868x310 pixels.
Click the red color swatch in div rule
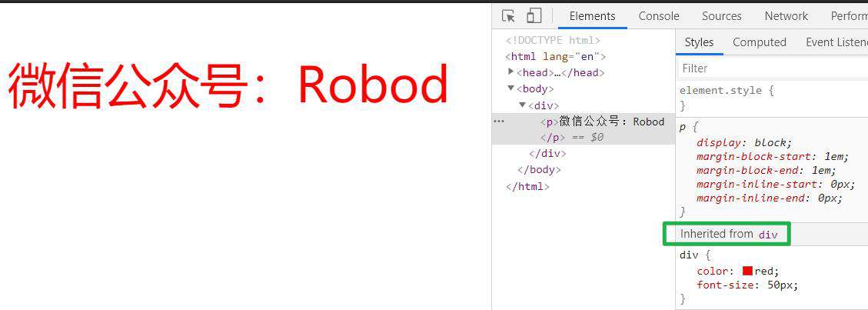coord(747,271)
